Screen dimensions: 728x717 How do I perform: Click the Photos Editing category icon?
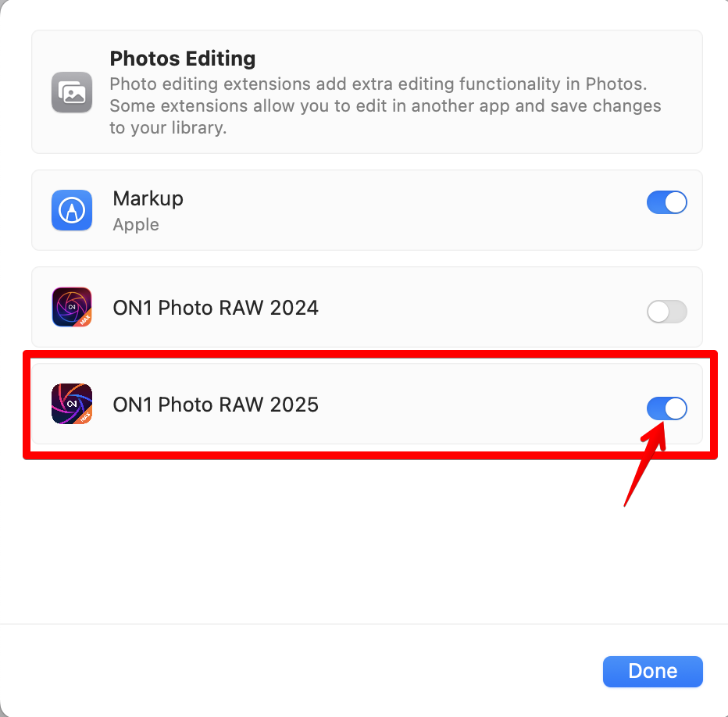click(72, 92)
